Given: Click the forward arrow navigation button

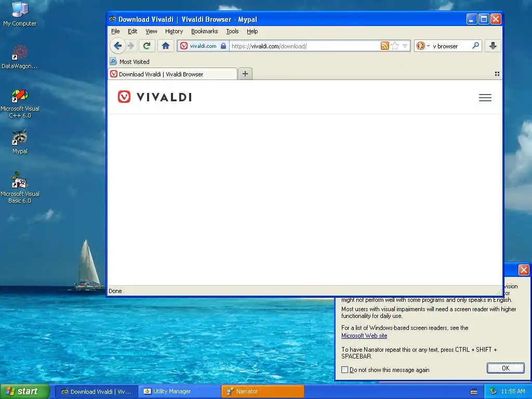Looking at the screenshot, I should (130, 46).
